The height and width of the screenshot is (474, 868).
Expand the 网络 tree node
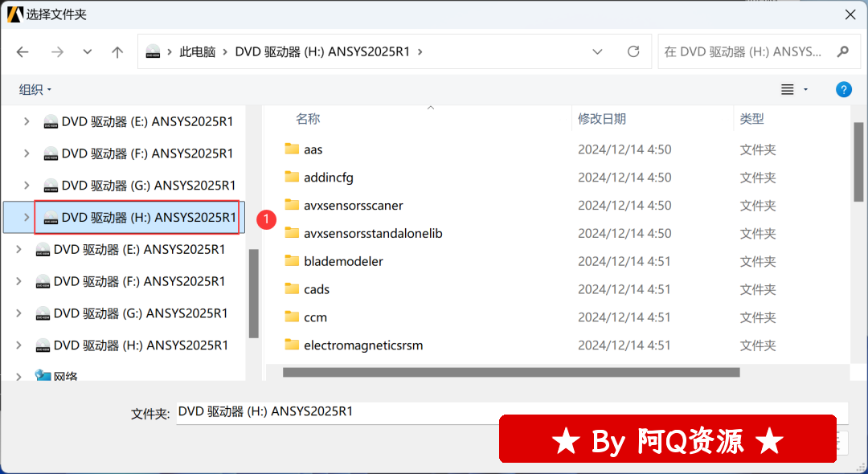pos(18,377)
